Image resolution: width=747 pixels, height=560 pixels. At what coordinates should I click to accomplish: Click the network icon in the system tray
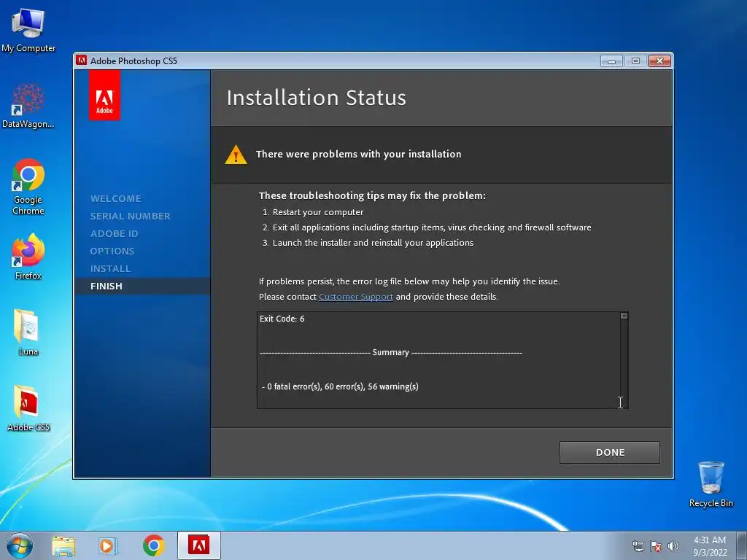pos(638,546)
